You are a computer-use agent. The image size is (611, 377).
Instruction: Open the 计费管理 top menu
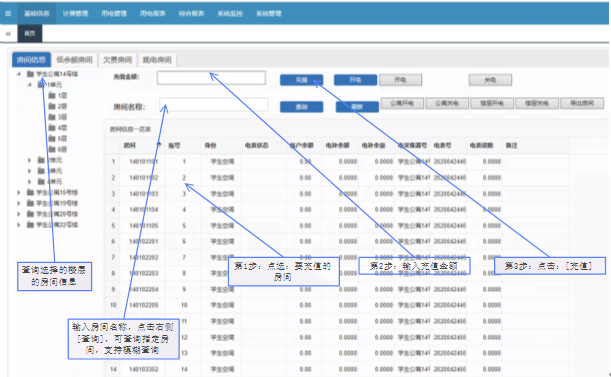[x=75, y=14]
